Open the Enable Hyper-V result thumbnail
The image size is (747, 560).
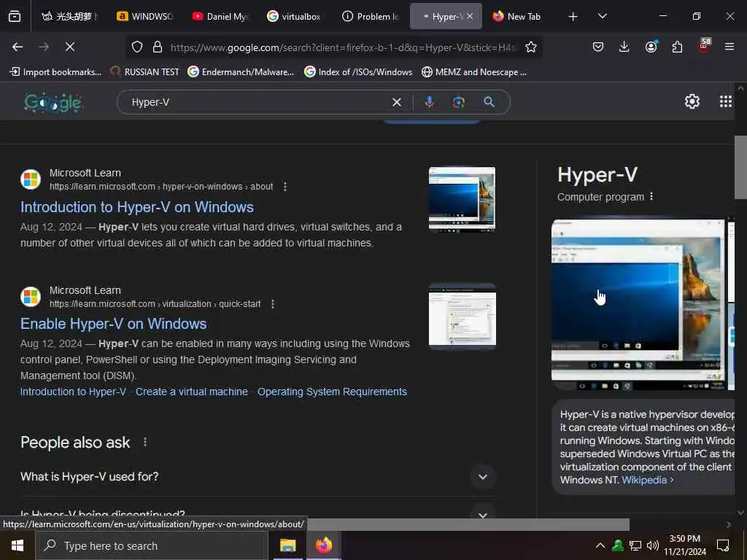pyautogui.click(x=462, y=316)
